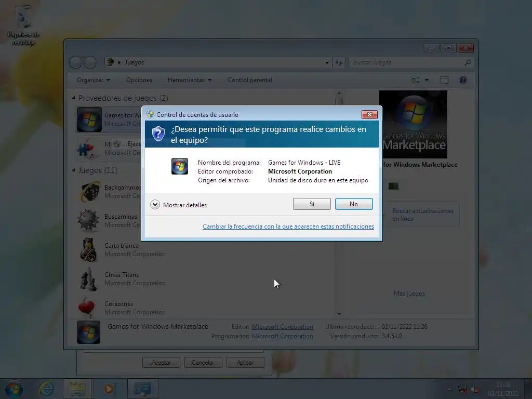Click Opciones in Juegos toolbar
The image size is (532, 399).
click(x=139, y=80)
